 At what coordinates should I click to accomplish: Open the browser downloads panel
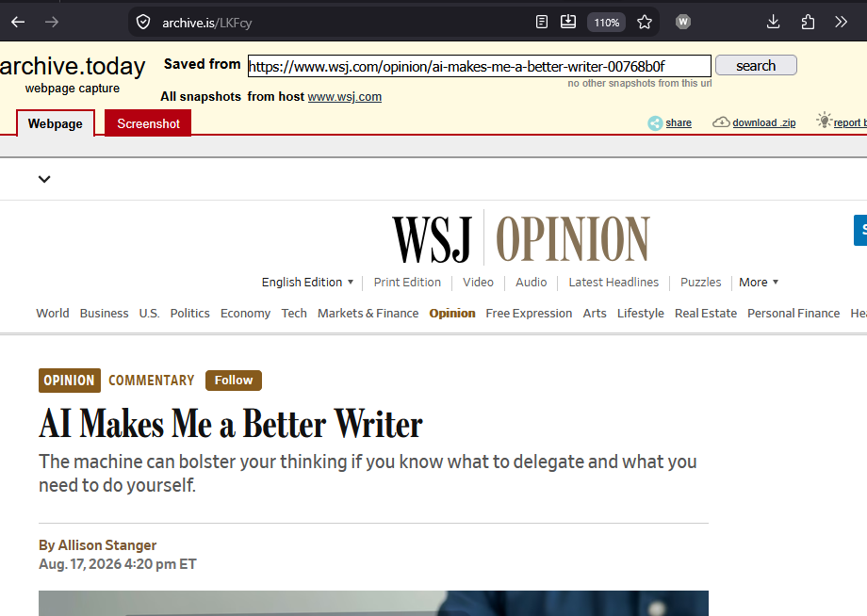[x=773, y=22]
